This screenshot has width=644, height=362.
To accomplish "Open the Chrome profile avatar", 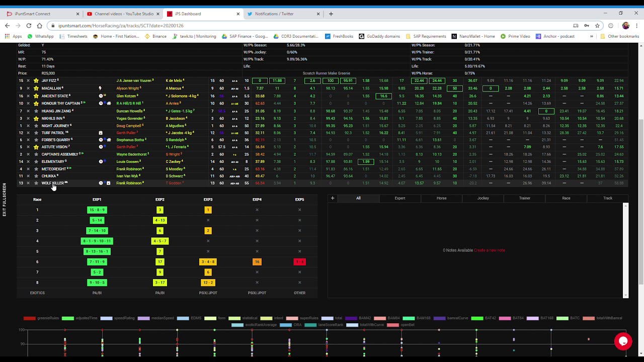I will pyautogui.click(x=626, y=26).
